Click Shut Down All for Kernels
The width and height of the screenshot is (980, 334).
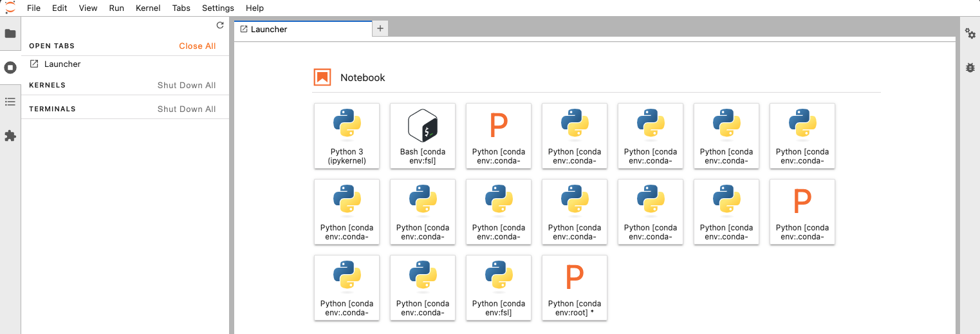tap(187, 86)
